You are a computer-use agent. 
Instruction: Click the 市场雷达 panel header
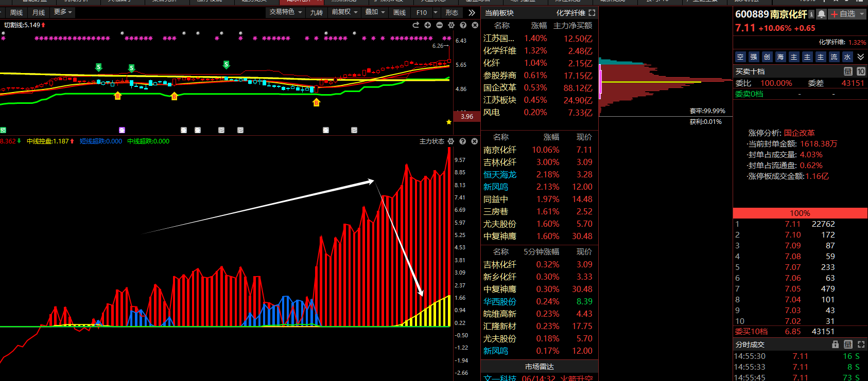pyautogui.click(x=539, y=367)
